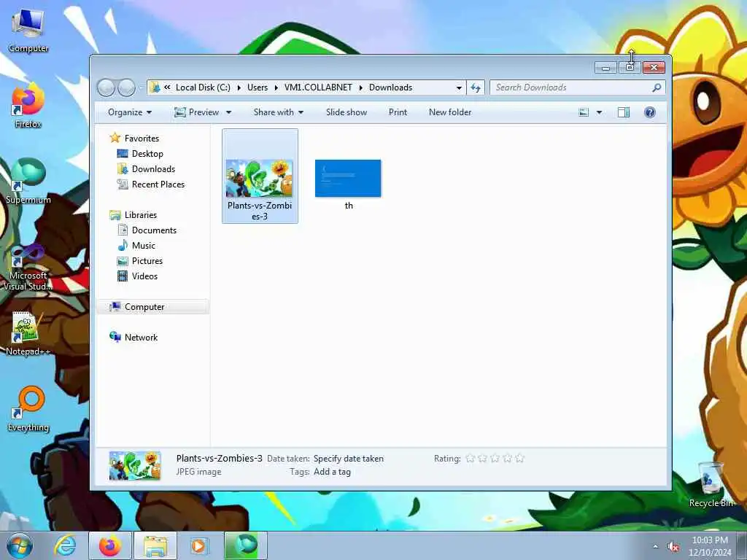Create a New folder

point(450,112)
